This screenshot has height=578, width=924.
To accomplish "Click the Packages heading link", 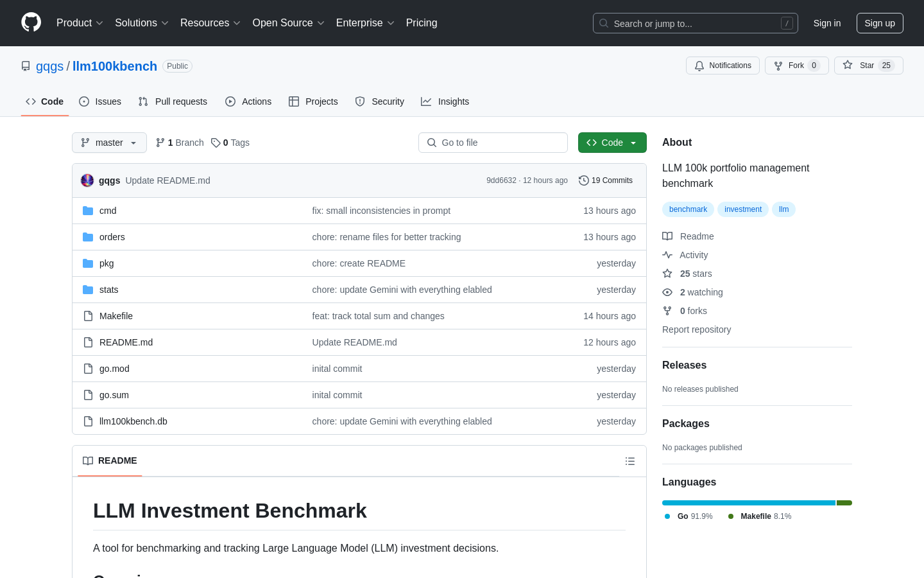I will (x=685, y=423).
